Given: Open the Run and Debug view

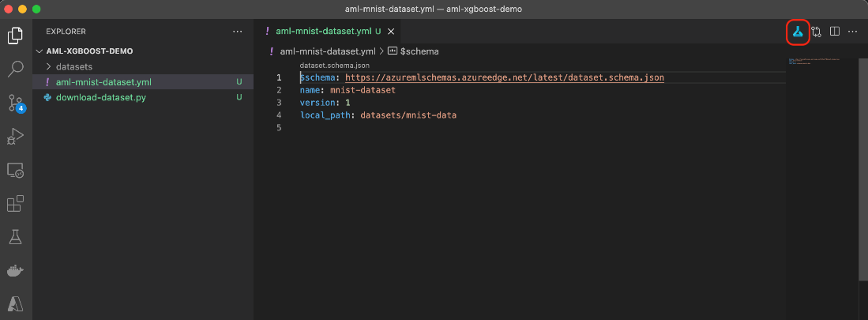Looking at the screenshot, I should [16, 136].
